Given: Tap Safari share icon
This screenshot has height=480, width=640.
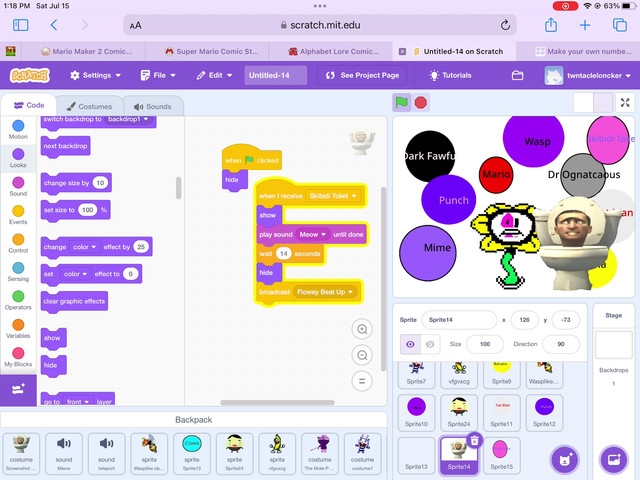Looking at the screenshot, I should (551, 25).
